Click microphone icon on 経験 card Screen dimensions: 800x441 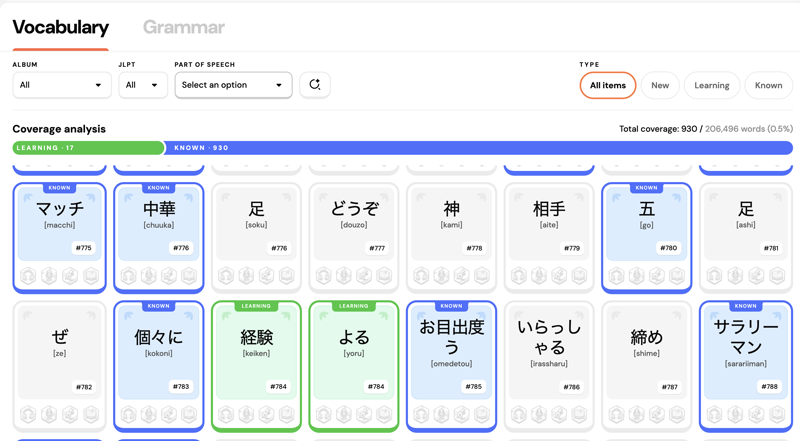point(246,414)
